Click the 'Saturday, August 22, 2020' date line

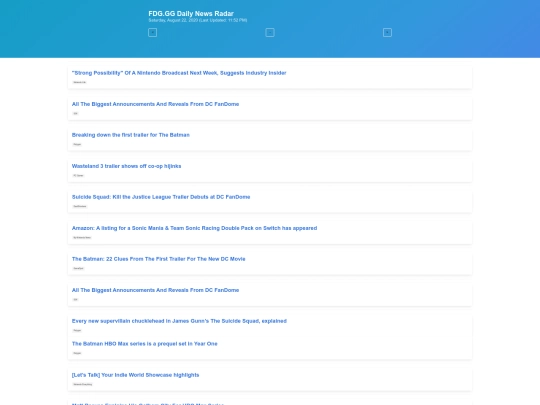coord(197,20)
